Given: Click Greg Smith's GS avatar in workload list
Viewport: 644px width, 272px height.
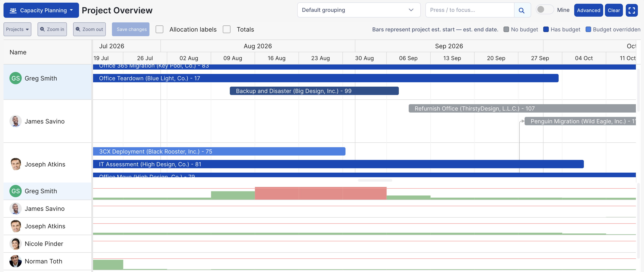Looking at the screenshot, I should [16, 191].
